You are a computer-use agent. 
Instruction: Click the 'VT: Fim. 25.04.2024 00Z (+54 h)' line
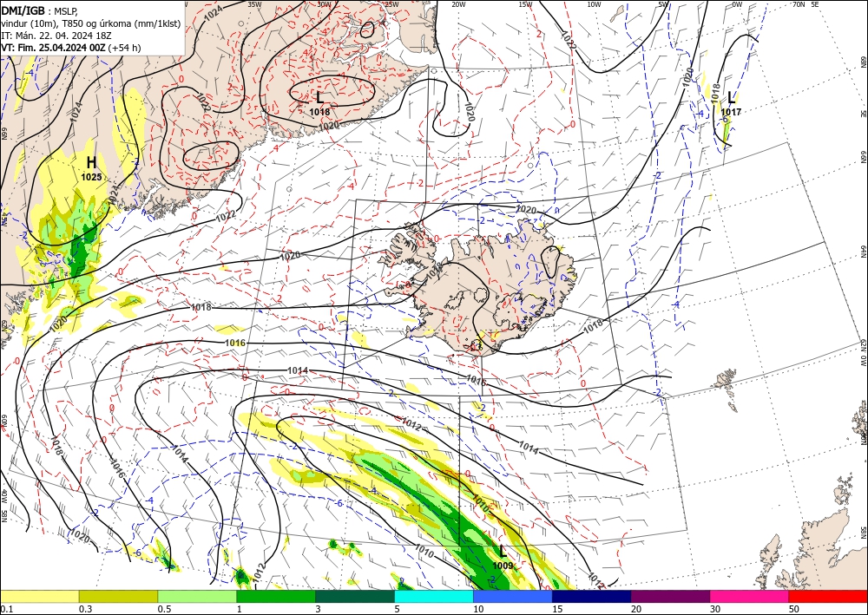coord(71,48)
